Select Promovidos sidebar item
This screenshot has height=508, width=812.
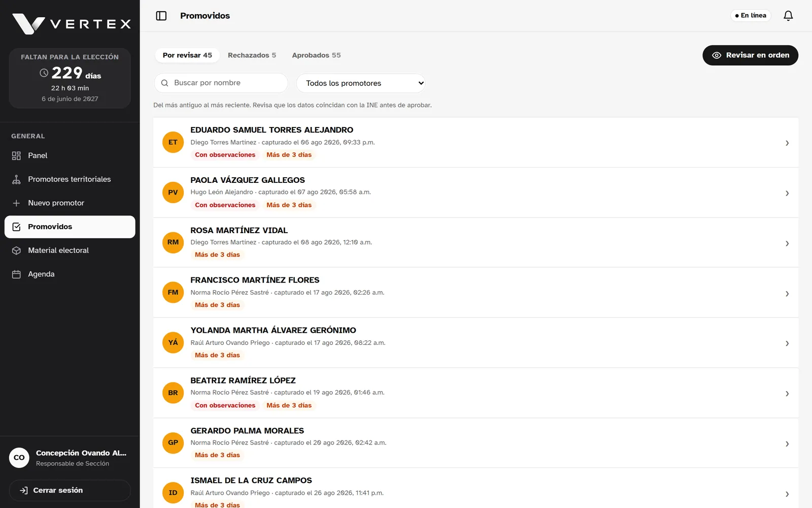pos(70,227)
